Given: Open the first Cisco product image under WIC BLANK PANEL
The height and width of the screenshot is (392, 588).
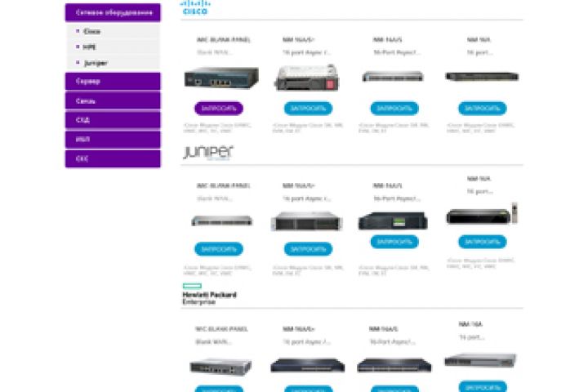Looking at the screenshot, I should [x=221, y=78].
